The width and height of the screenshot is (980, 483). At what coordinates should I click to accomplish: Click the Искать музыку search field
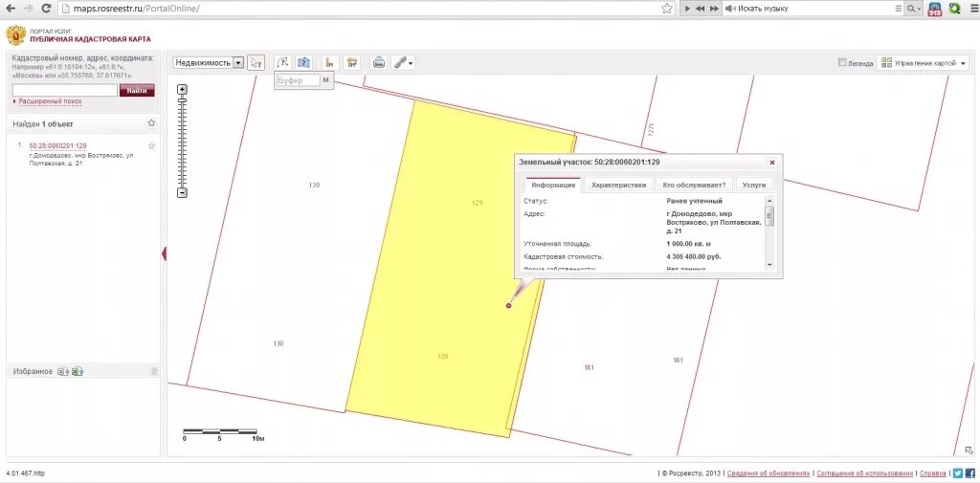[x=814, y=9]
